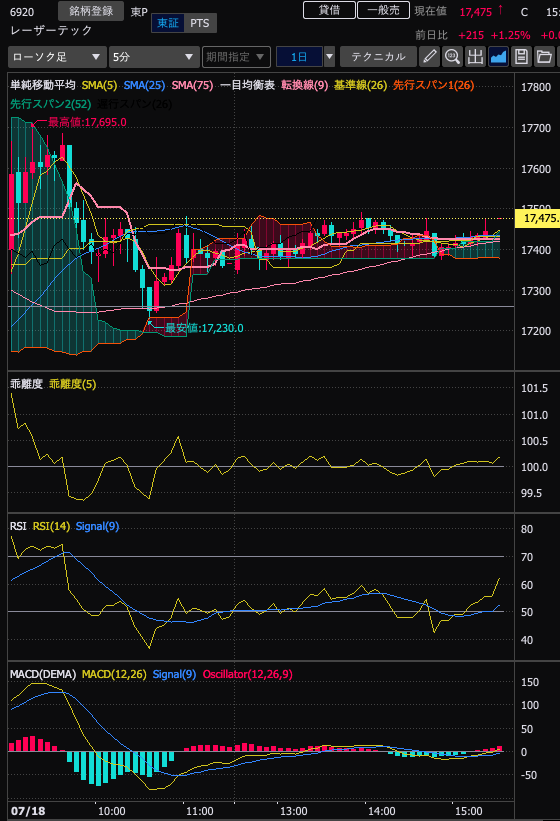Toggle the 貸借 margin label
The width and height of the screenshot is (560, 821).
point(329,10)
